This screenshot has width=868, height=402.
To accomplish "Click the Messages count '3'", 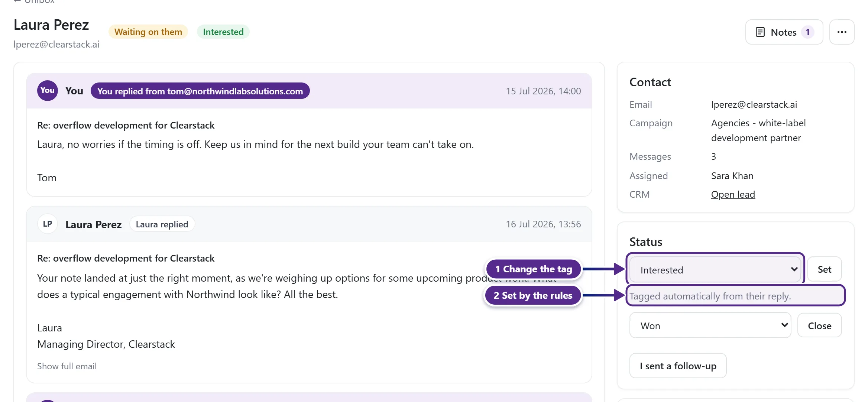I will 713,156.
